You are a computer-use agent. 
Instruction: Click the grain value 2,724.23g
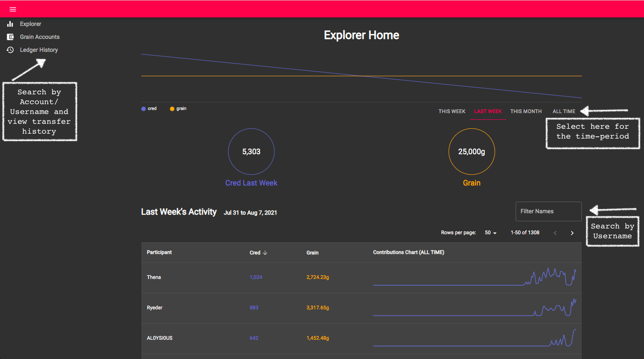(x=318, y=277)
